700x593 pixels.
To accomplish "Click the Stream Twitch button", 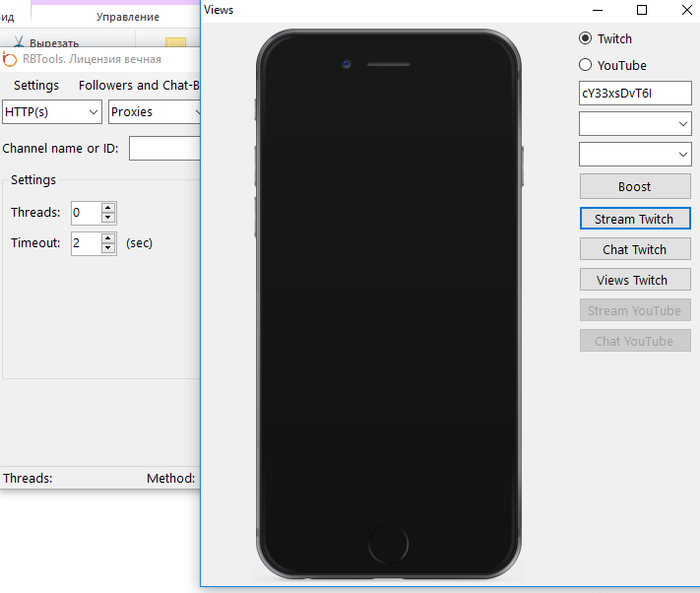I will (x=635, y=219).
